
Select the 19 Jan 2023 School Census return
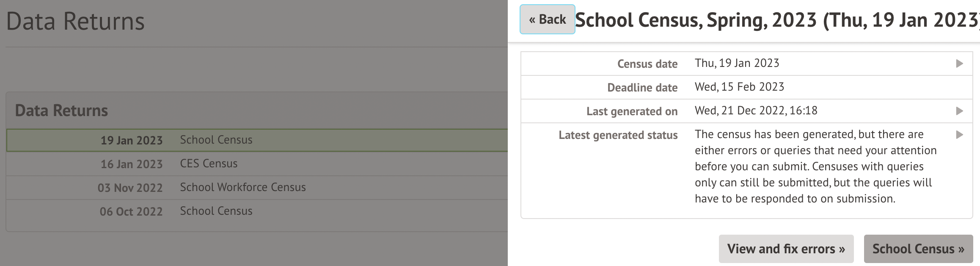tap(216, 140)
